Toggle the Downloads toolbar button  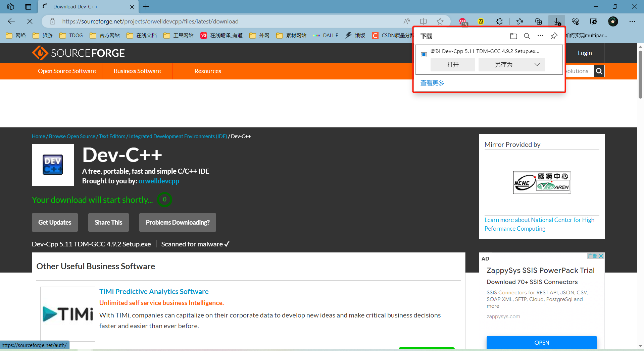coord(557,21)
